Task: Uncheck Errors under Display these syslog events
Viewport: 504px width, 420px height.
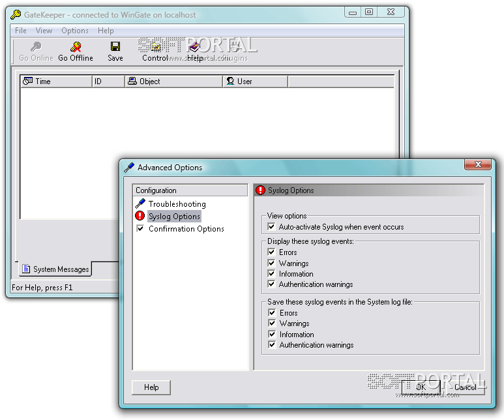Action: point(272,252)
